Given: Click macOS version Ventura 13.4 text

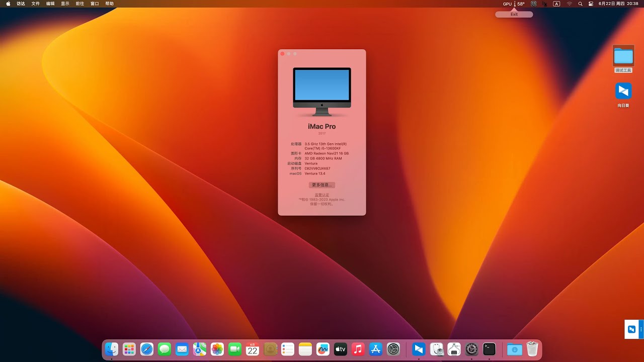Looking at the screenshot, I should (x=315, y=173).
